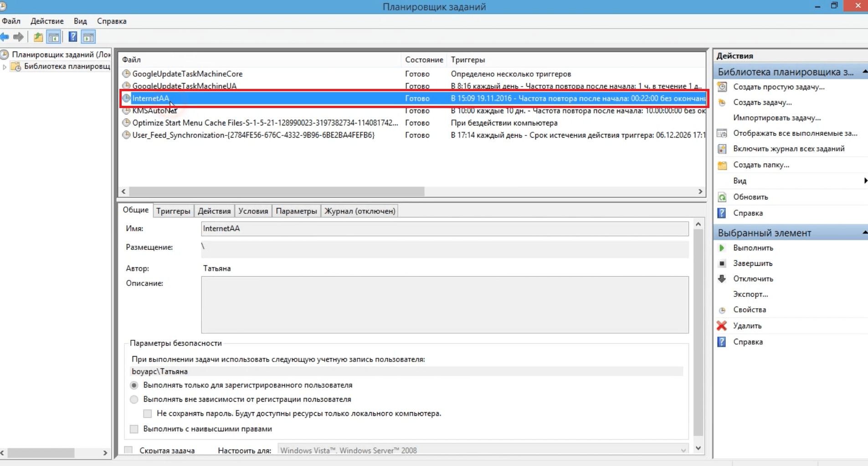868x466 pixels.
Task: Click the clock icon of the Optimize Start Menu task
Action: tap(126, 123)
